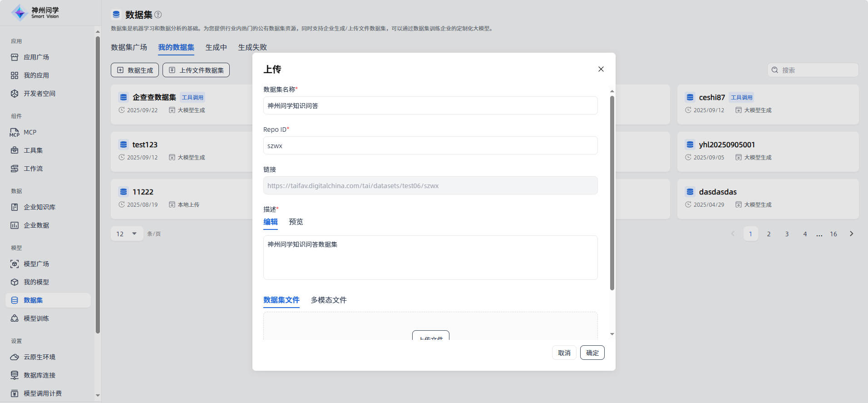Focus the Repo ID text field
Image resolution: width=868 pixels, height=403 pixels.
click(430, 146)
